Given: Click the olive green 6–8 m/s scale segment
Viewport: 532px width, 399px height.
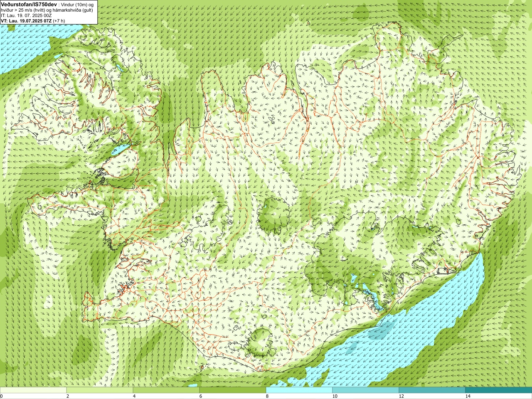Looking at the screenshot, I should 233,390.
